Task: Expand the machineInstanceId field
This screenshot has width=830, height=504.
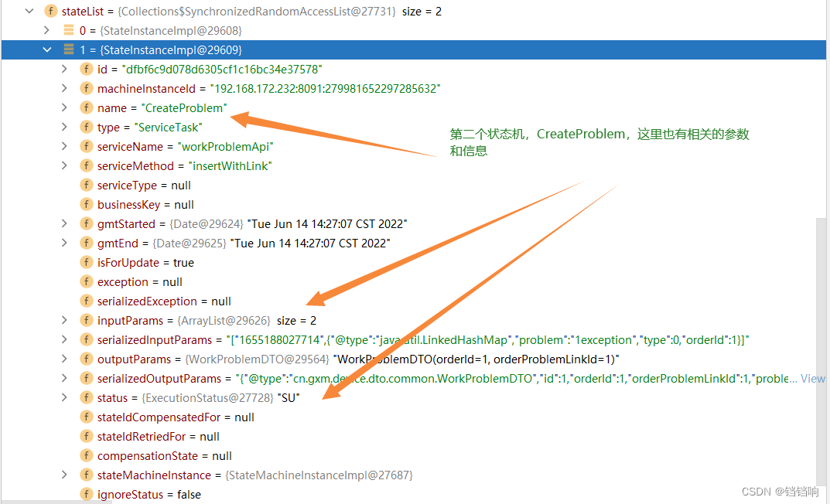Action: coord(64,88)
